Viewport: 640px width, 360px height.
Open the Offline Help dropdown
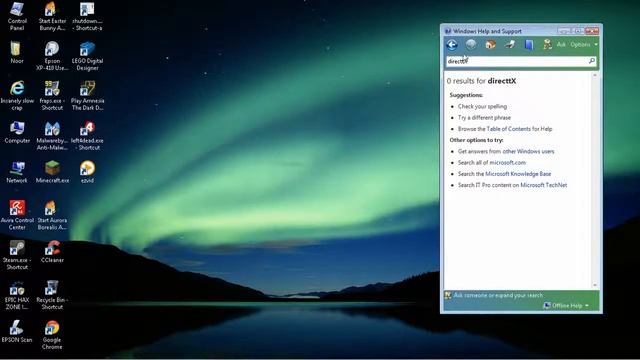click(566, 305)
